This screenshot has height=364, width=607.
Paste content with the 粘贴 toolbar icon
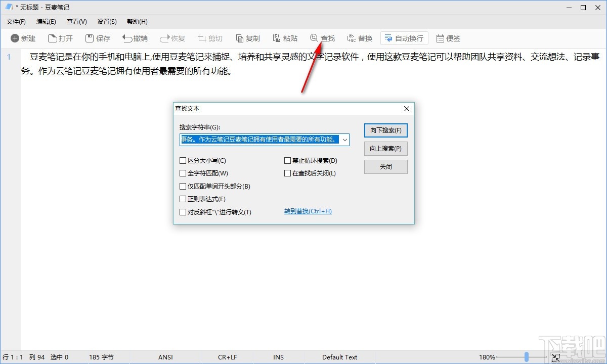point(285,38)
